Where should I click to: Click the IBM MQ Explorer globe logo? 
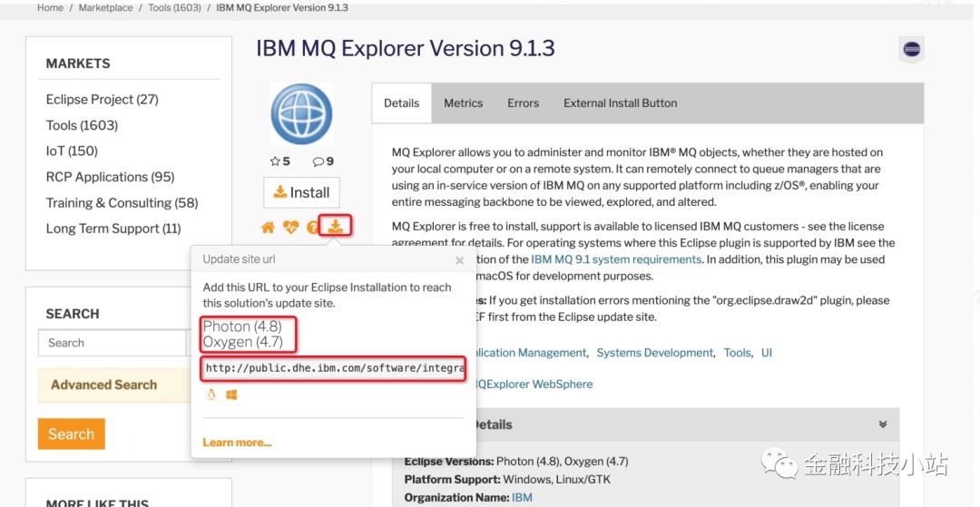coord(301,114)
